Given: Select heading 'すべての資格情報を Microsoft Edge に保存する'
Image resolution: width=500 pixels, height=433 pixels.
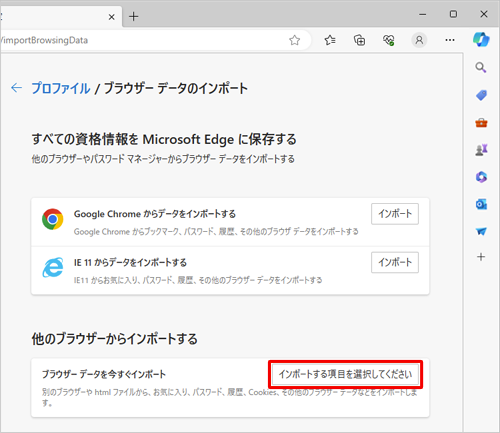Looking at the screenshot, I should pos(164,139).
